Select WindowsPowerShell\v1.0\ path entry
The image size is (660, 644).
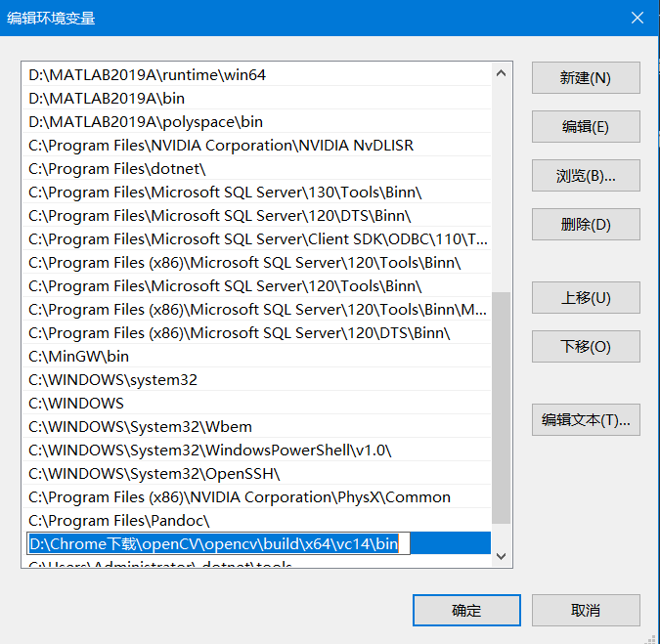pyautogui.click(x=256, y=451)
